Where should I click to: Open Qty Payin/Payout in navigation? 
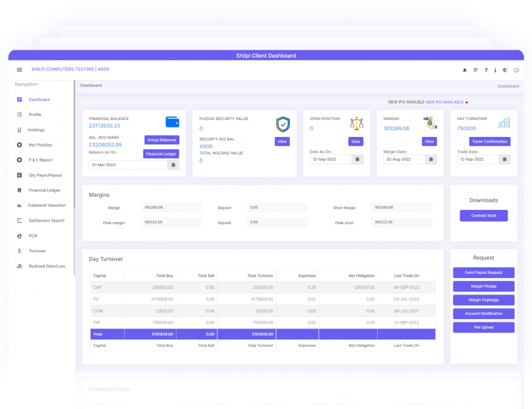[x=45, y=175]
